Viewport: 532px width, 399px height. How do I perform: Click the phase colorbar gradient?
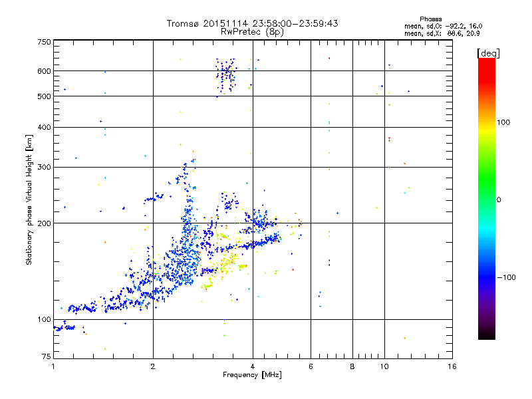pos(487,198)
